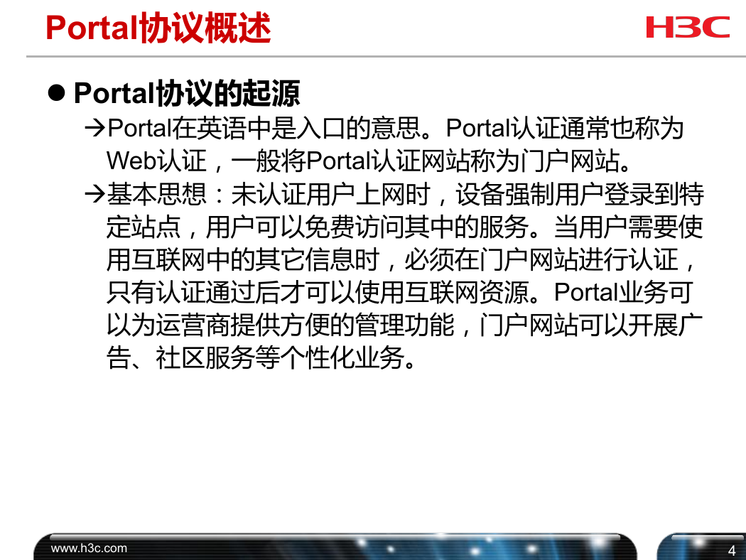The width and height of the screenshot is (746, 560).
Task: Click the line beginning "Portal在英语中是入口的意思"
Action: click(x=395, y=129)
